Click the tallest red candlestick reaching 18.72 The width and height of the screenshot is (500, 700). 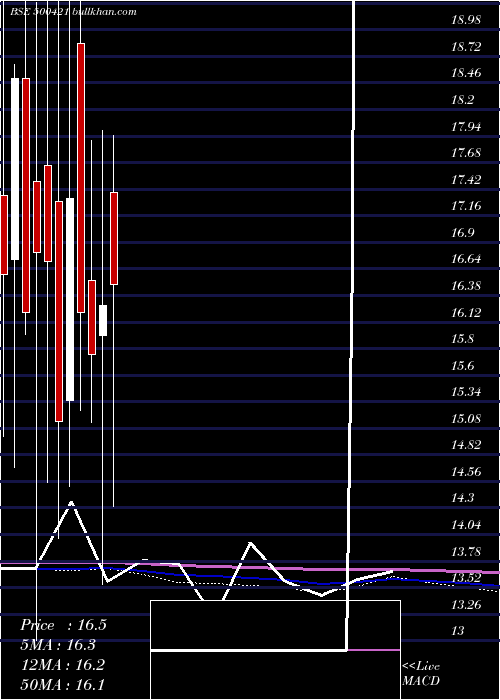[x=81, y=178]
